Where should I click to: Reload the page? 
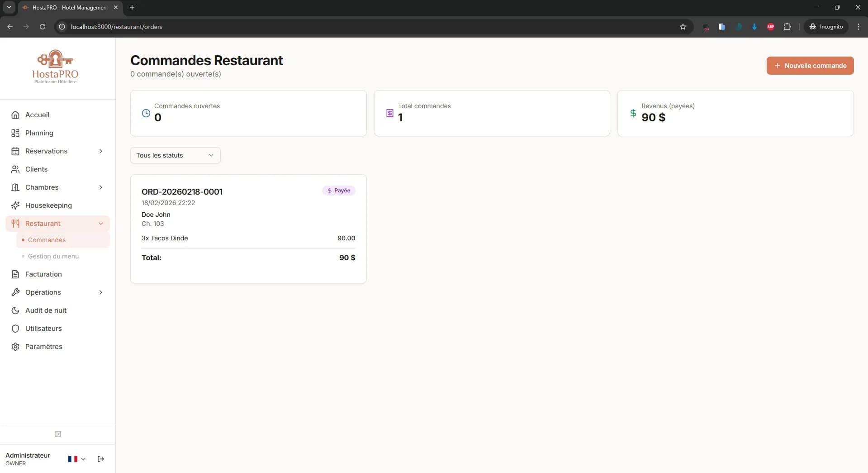(x=43, y=27)
